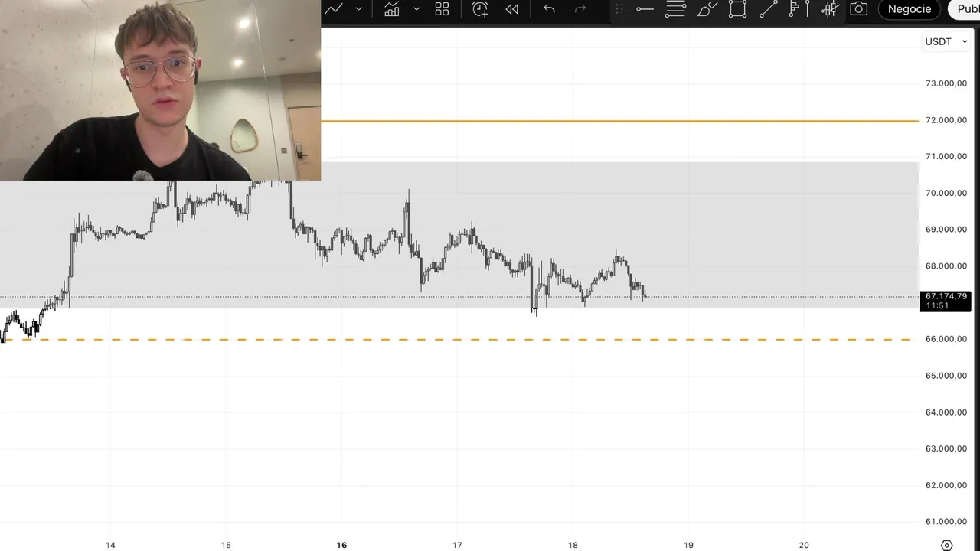Expand the indicators dropdown chevron
This screenshot has height=551, width=980.
pyautogui.click(x=416, y=9)
